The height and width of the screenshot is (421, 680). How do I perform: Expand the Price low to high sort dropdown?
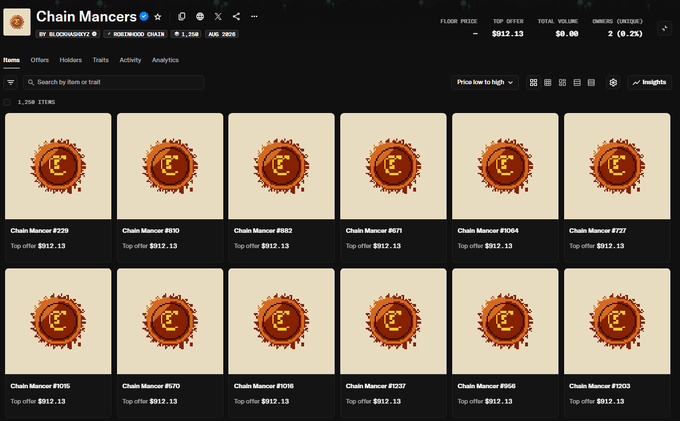coord(485,82)
